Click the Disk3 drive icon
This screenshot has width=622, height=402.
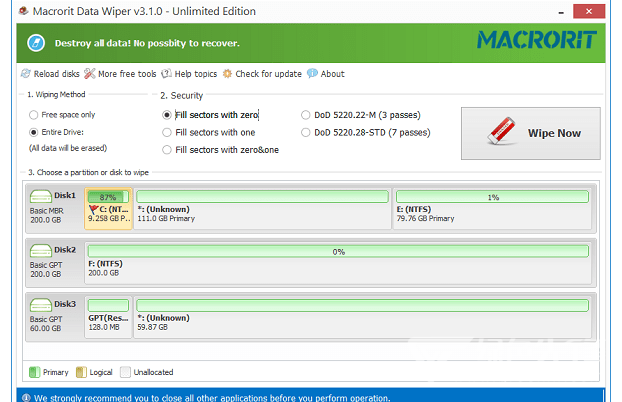(40, 305)
